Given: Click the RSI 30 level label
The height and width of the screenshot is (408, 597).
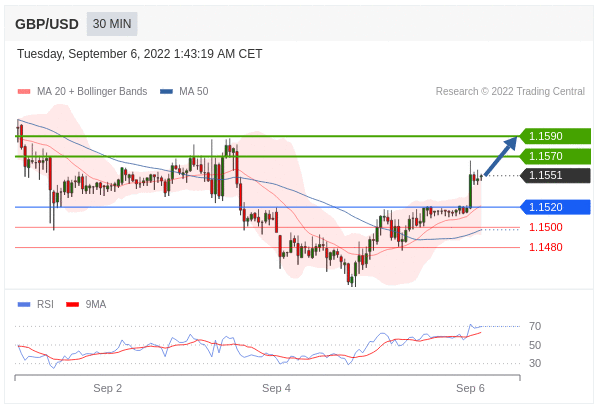Looking at the screenshot, I should (535, 363).
